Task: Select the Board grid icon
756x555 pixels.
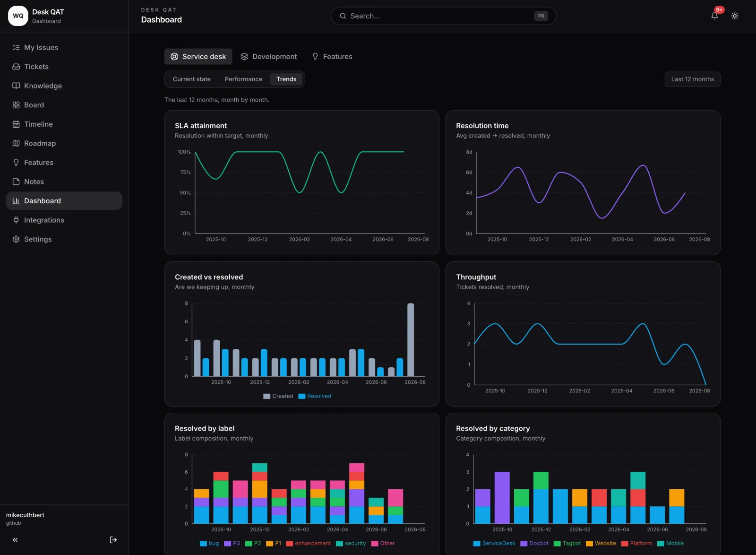Action: point(16,105)
